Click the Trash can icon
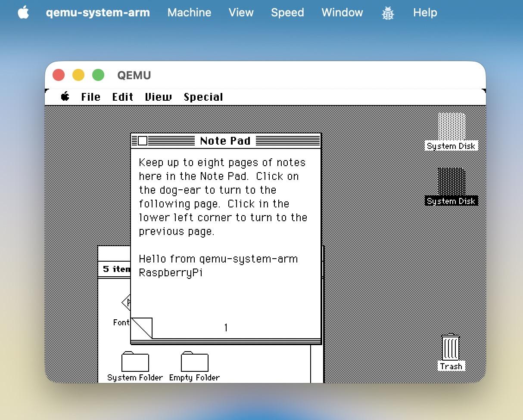 coord(451,347)
